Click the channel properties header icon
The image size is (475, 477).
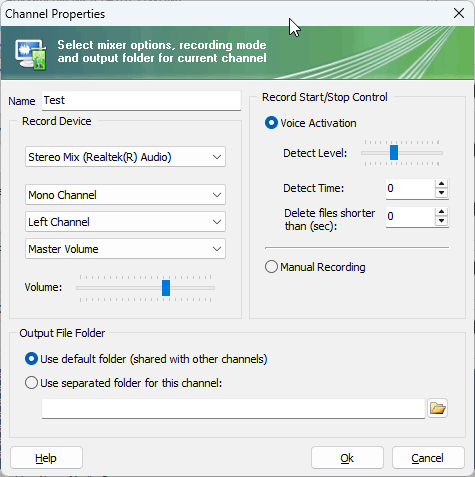tap(30, 54)
